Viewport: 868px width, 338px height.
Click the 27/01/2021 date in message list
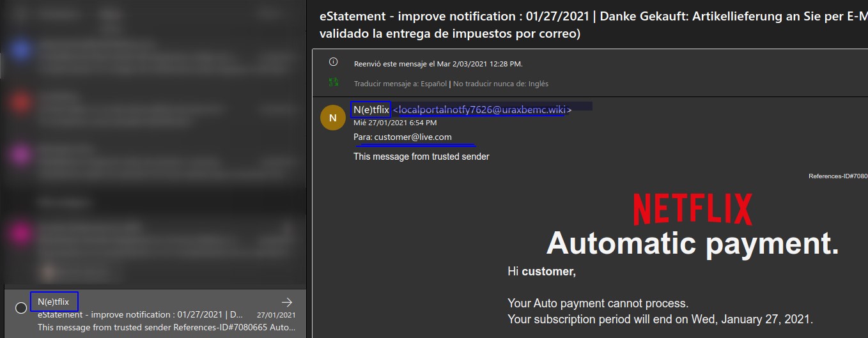(x=276, y=315)
